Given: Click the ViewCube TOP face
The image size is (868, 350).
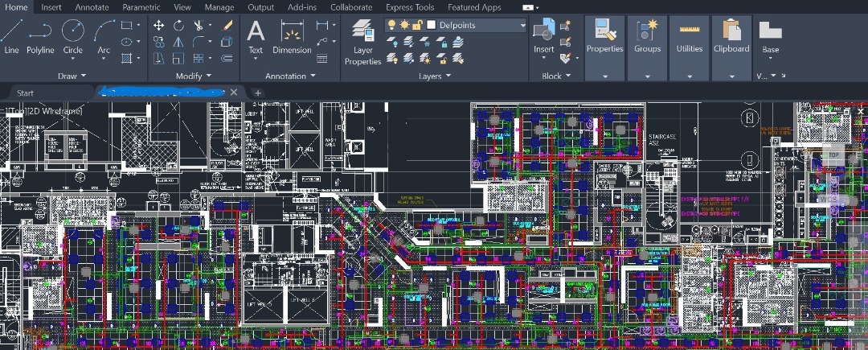Looking at the screenshot, I should [833, 155].
